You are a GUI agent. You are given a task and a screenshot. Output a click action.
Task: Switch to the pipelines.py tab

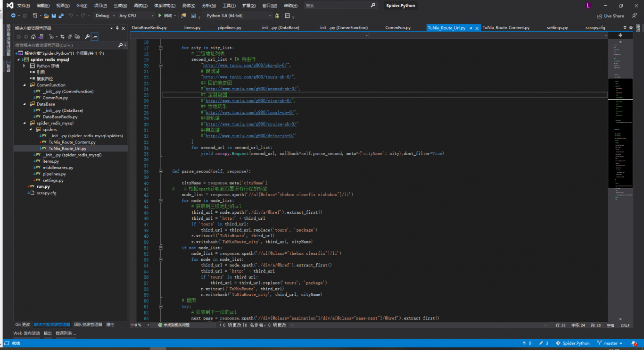coord(230,28)
